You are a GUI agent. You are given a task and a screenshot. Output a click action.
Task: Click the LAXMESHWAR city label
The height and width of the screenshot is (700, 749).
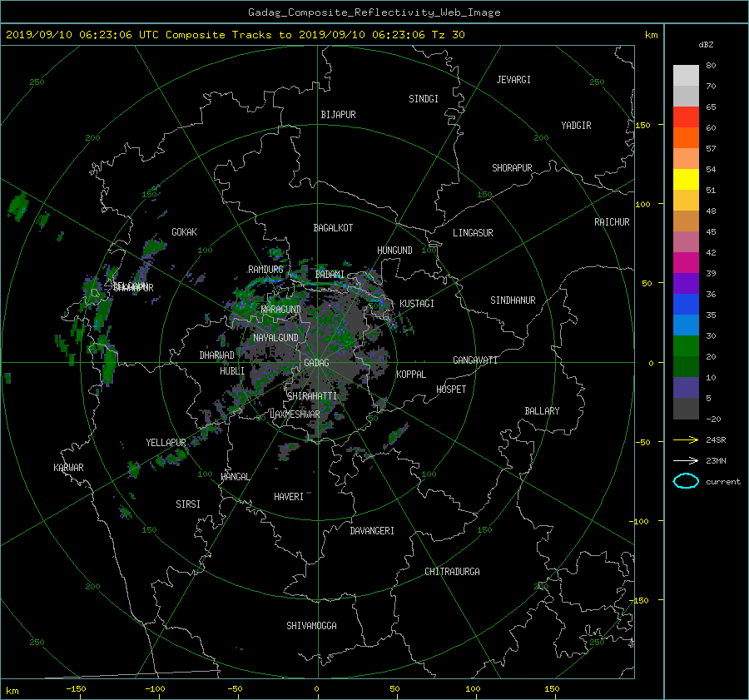295,415
